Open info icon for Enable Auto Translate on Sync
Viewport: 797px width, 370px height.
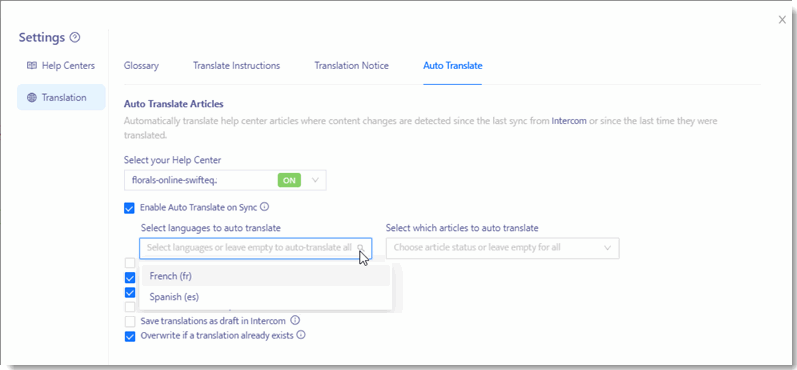(x=264, y=207)
